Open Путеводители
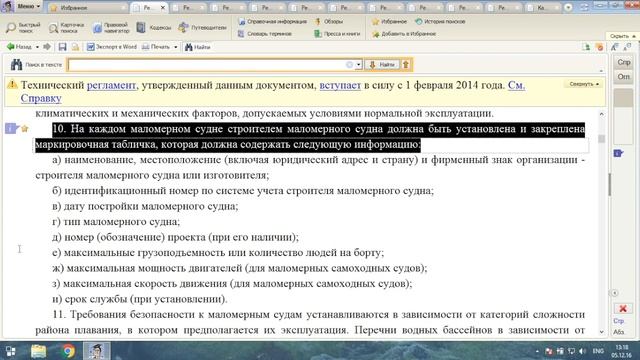The image size is (640, 360). (x=202, y=27)
